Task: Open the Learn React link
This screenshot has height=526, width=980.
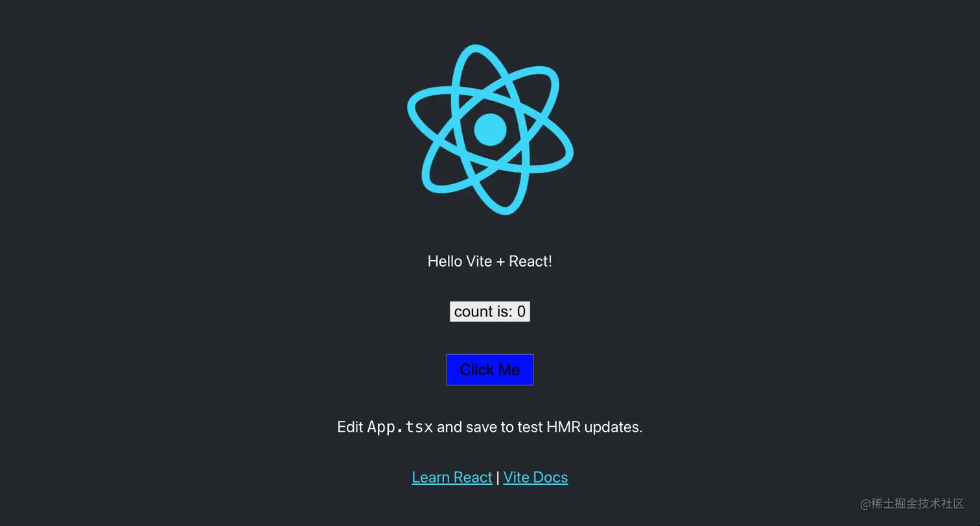Action: tap(452, 477)
